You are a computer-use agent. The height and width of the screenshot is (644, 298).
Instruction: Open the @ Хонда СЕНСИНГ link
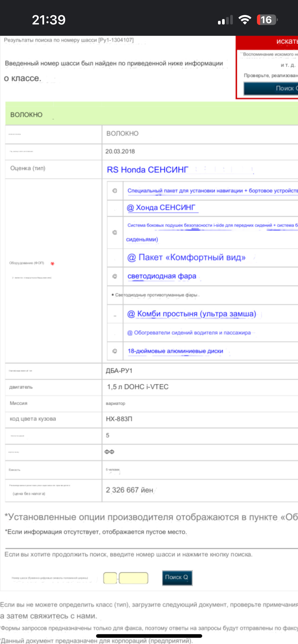coord(161,208)
